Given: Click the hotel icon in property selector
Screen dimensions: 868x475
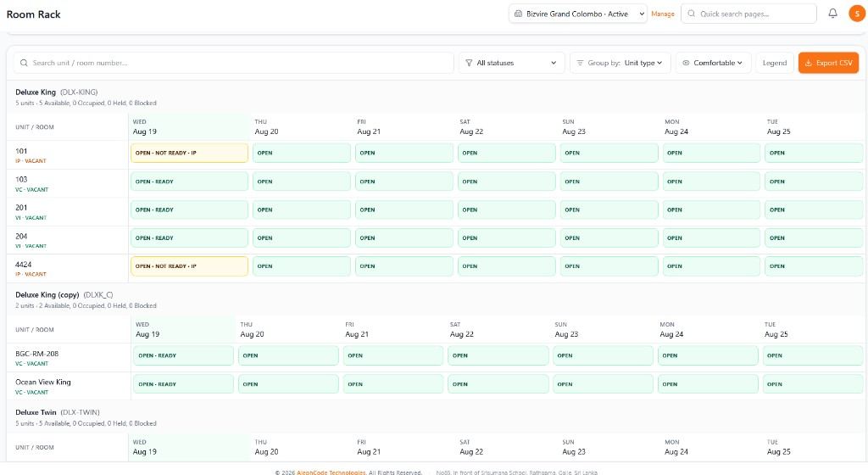Looking at the screenshot, I should pyautogui.click(x=518, y=14).
